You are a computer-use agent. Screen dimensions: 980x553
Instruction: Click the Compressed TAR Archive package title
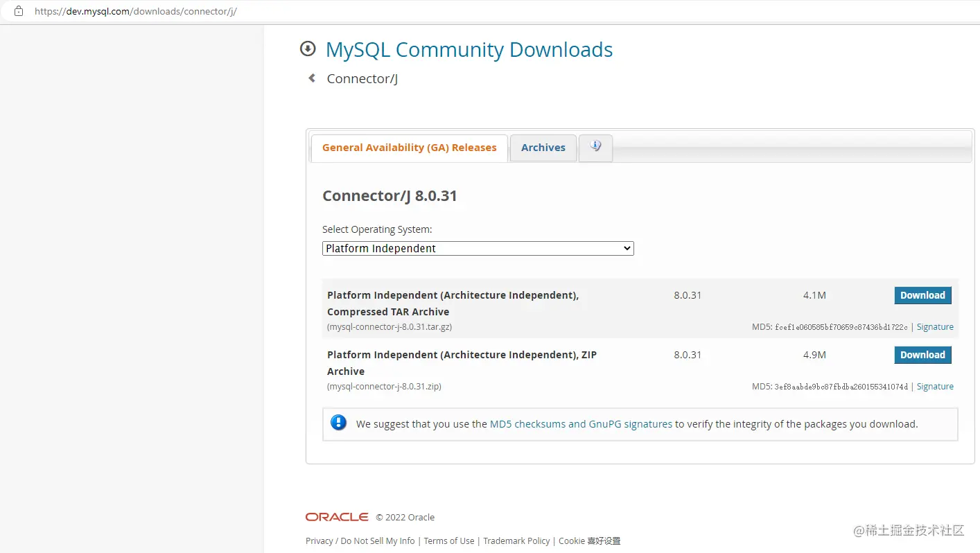pos(453,304)
